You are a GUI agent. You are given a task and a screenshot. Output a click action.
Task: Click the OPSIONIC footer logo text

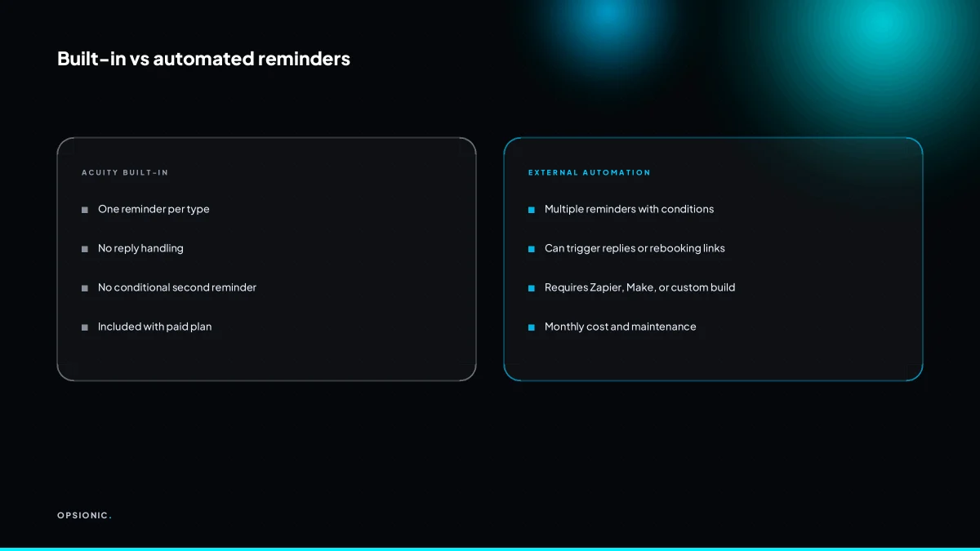tap(84, 515)
